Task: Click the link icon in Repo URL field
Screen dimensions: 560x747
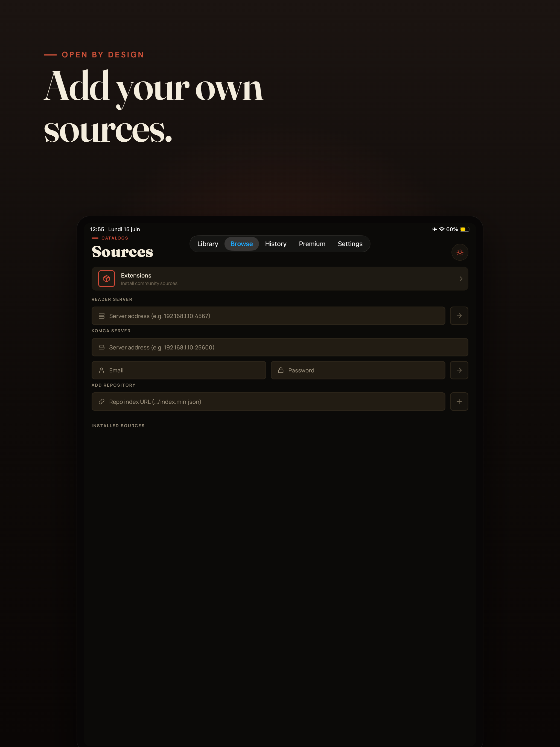Action: 101,402
